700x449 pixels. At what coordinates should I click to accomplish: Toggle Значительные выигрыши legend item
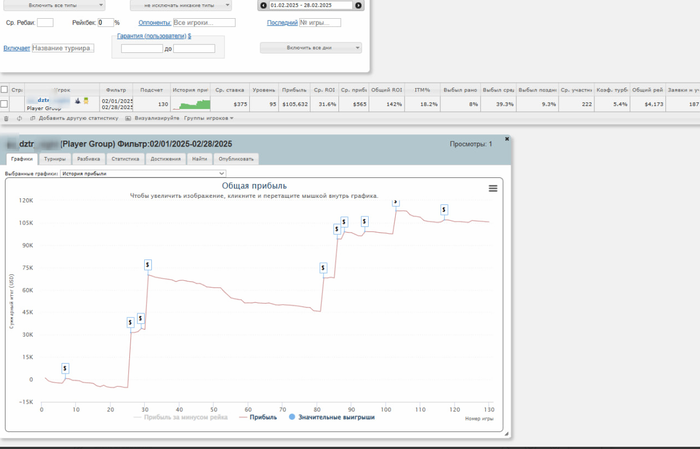332,417
